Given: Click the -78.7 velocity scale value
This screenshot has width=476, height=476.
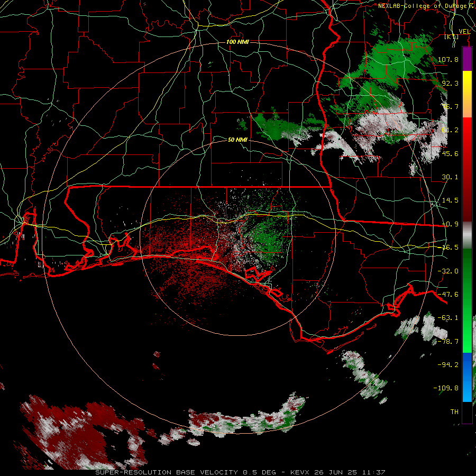Looking at the screenshot, I should coord(448,342).
